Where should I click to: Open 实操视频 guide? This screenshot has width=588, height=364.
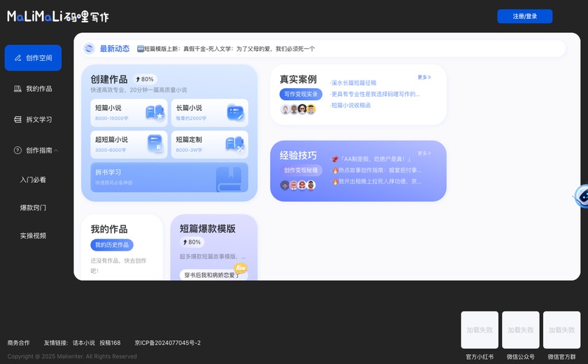tap(33, 236)
